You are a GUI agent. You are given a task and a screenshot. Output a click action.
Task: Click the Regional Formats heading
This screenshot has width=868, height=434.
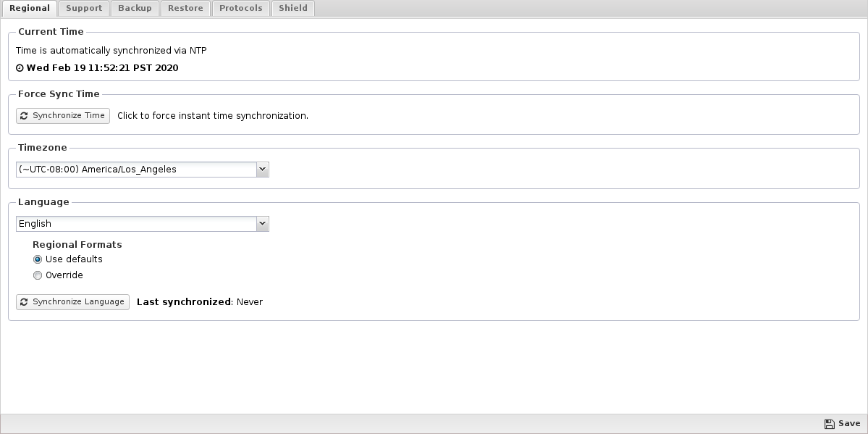[77, 244]
